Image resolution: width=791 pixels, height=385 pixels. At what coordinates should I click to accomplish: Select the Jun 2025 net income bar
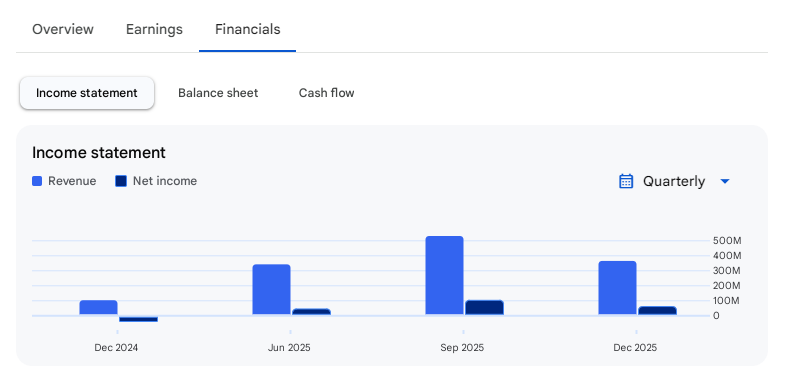[x=311, y=312]
